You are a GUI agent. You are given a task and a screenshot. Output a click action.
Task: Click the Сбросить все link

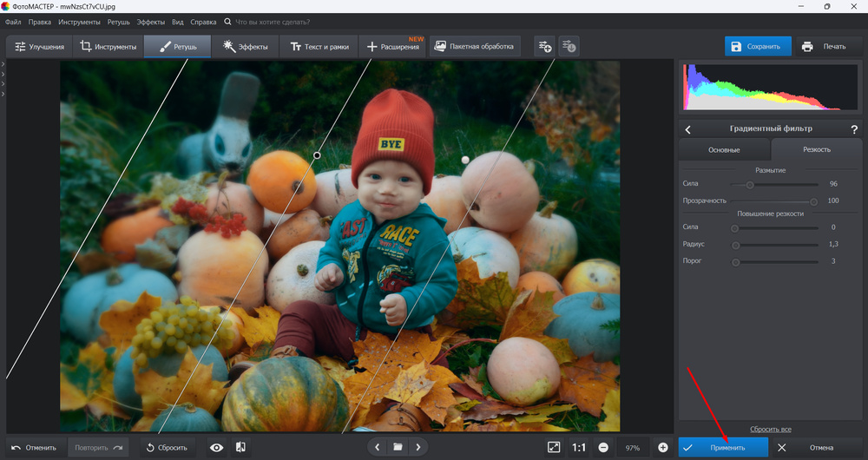771,429
